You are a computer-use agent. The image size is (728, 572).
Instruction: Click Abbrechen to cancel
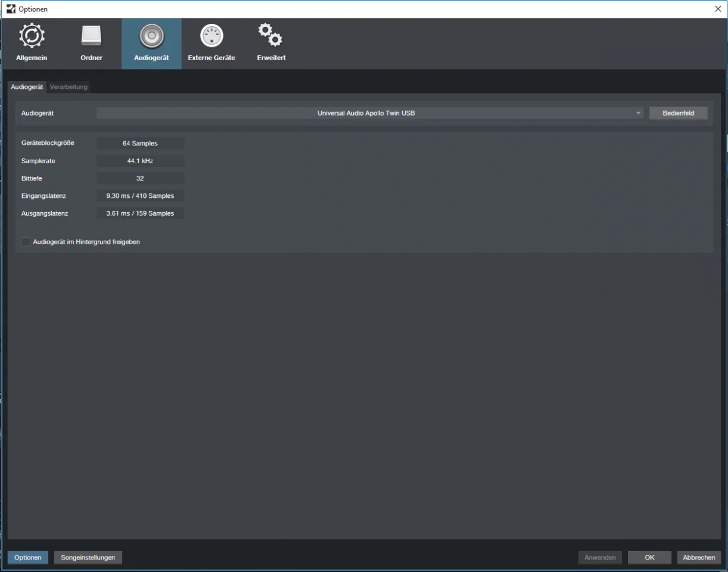[x=699, y=558]
